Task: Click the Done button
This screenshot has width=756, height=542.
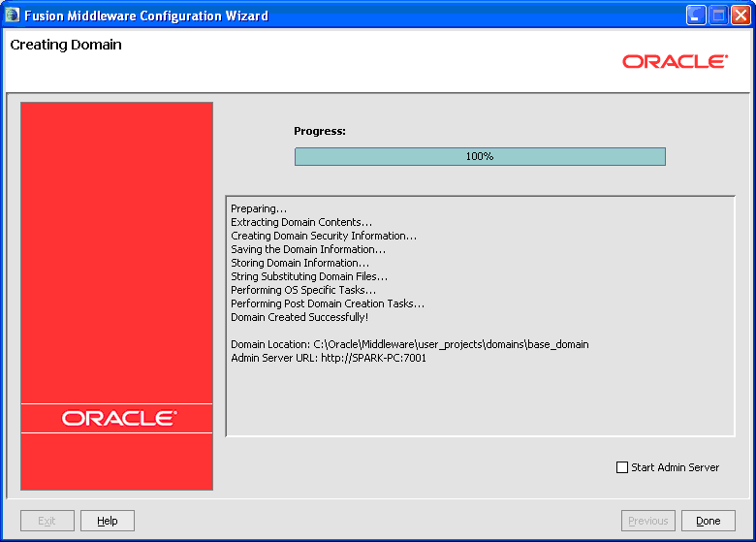Action: click(x=709, y=521)
